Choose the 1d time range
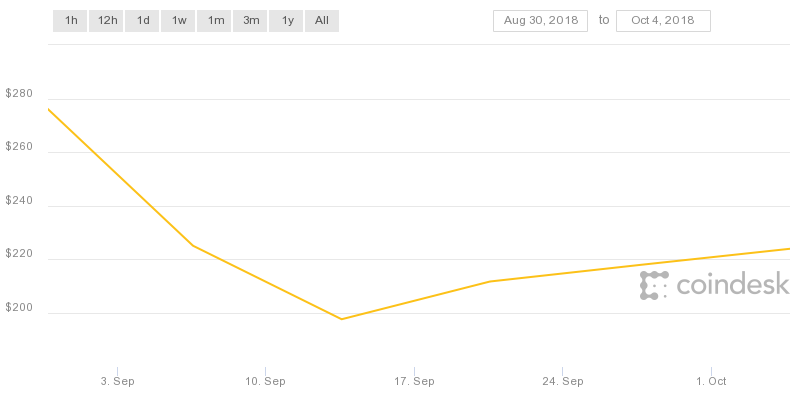 143,20
